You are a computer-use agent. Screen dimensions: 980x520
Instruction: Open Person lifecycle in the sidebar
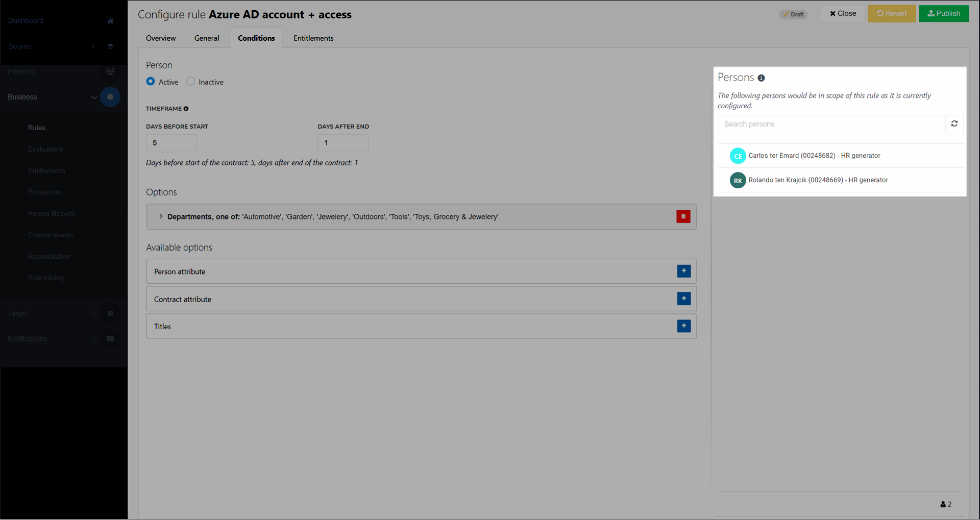point(52,213)
